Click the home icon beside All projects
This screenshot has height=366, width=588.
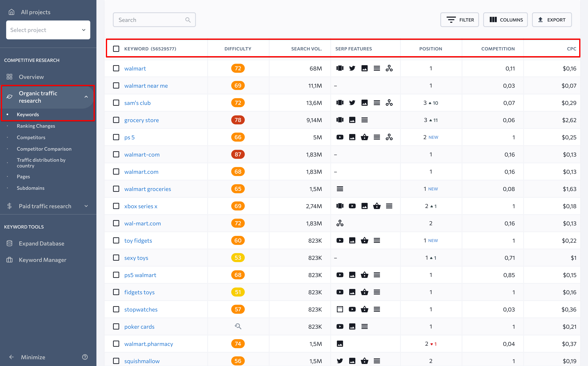[x=11, y=12]
